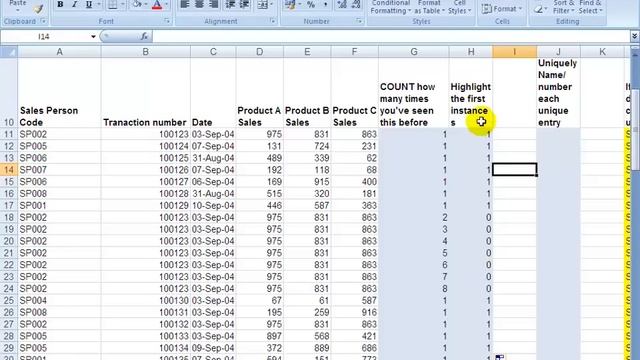Toggle italic formatting in the Font group
Screen dimensions: 640x360
74,5
